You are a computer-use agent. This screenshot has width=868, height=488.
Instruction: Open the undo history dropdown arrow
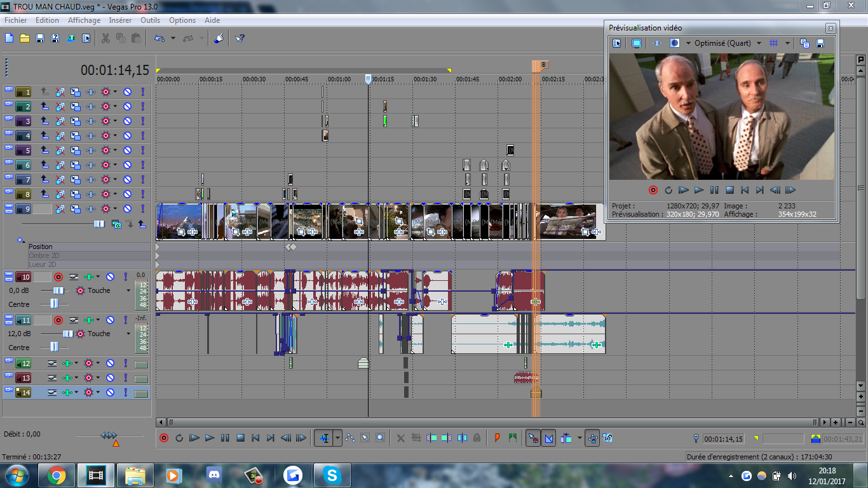click(x=173, y=38)
